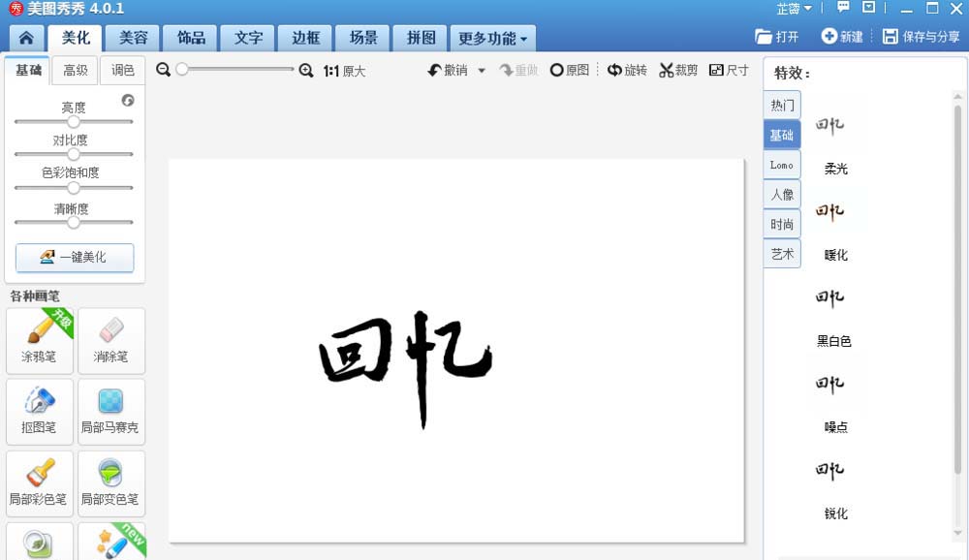This screenshot has width=969, height=560.
Task: Click the 对比度 slider handle
Action: click(x=74, y=154)
